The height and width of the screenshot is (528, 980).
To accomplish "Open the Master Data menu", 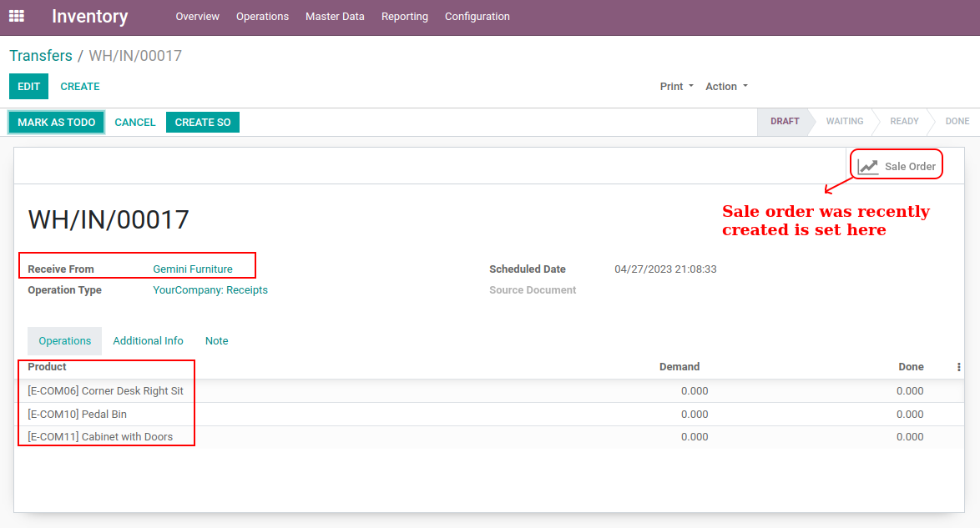I will pos(335,17).
